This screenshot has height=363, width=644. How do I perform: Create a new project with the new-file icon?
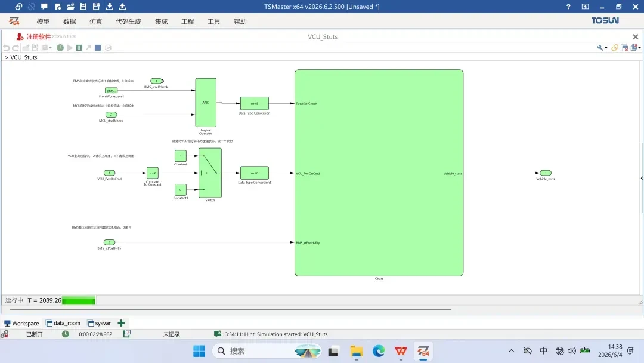tap(57, 7)
